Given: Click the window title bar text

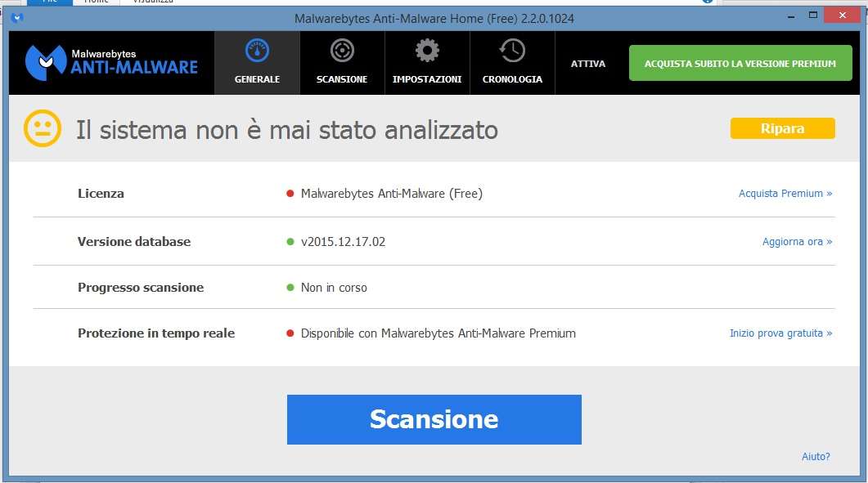Looking at the screenshot, I should click(434, 18).
